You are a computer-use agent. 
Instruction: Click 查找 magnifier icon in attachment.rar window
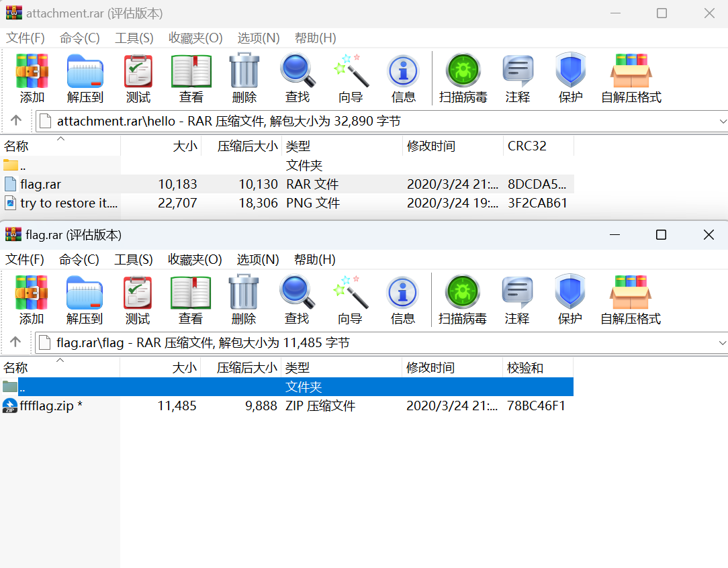(x=298, y=70)
